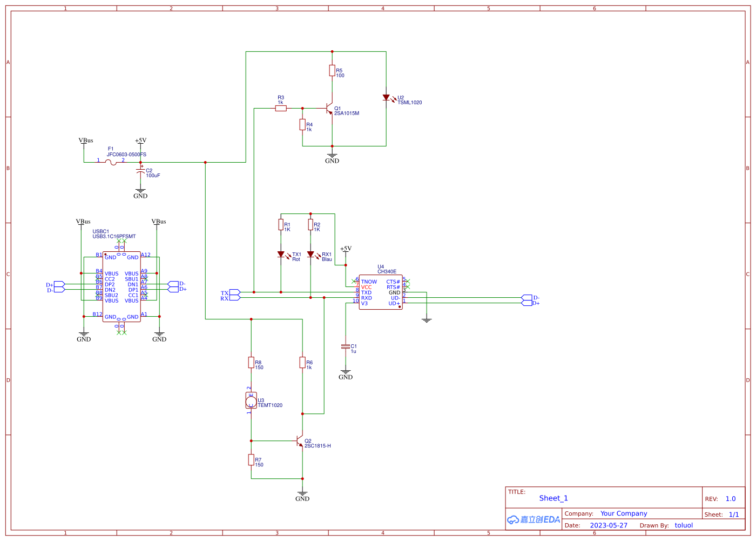
Task: Click the C1 1u capacitor symbol
Action: [346, 348]
